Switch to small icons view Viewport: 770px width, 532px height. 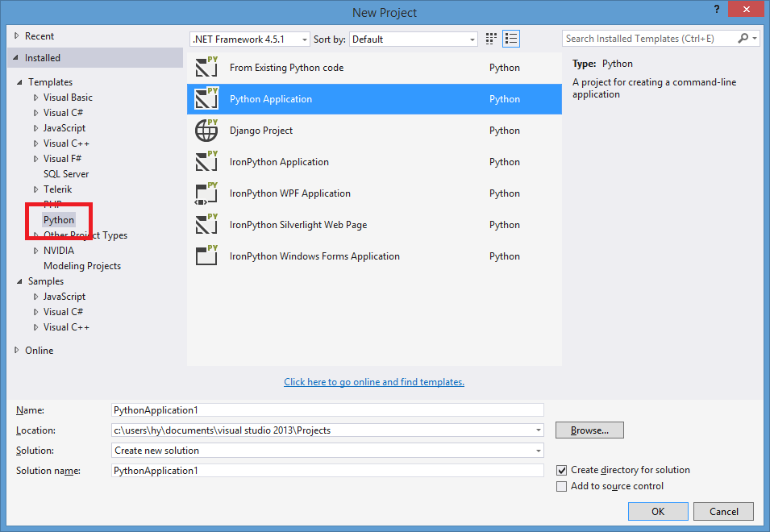click(491, 39)
